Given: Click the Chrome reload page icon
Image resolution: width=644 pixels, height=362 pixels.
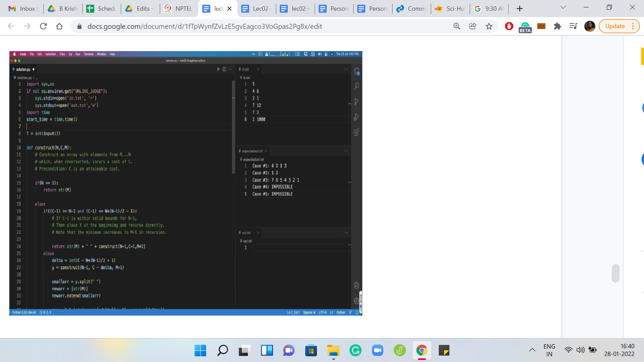Looking at the screenshot, I should pos(43,26).
